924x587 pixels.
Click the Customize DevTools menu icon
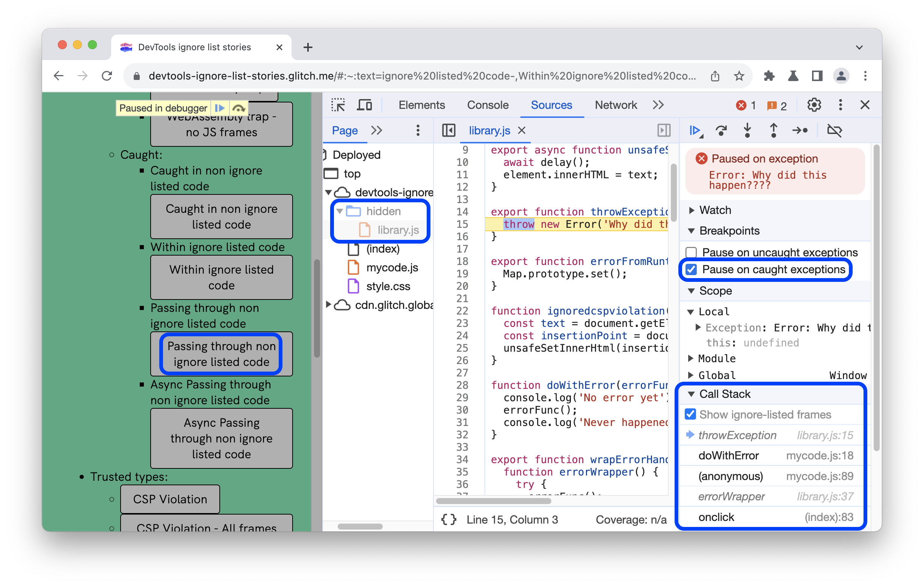(840, 105)
